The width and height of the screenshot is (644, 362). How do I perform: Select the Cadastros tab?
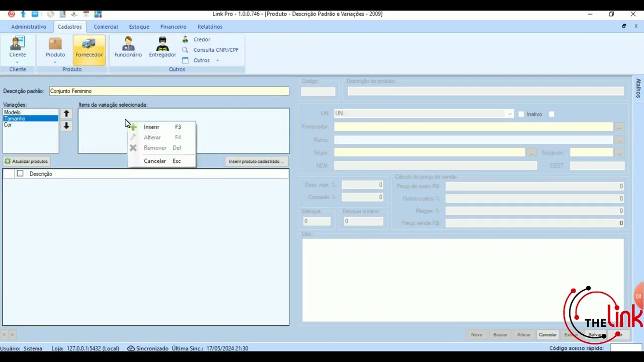[69, 27]
